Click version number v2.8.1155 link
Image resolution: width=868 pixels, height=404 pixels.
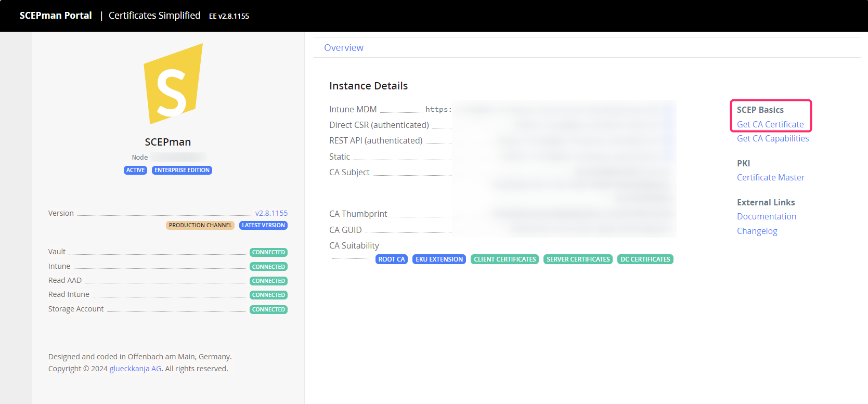pos(271,213)
